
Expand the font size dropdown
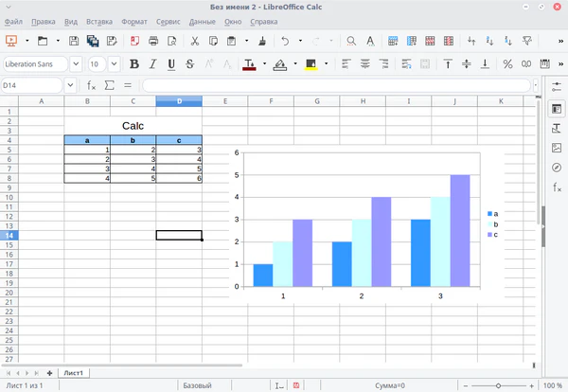115,63
